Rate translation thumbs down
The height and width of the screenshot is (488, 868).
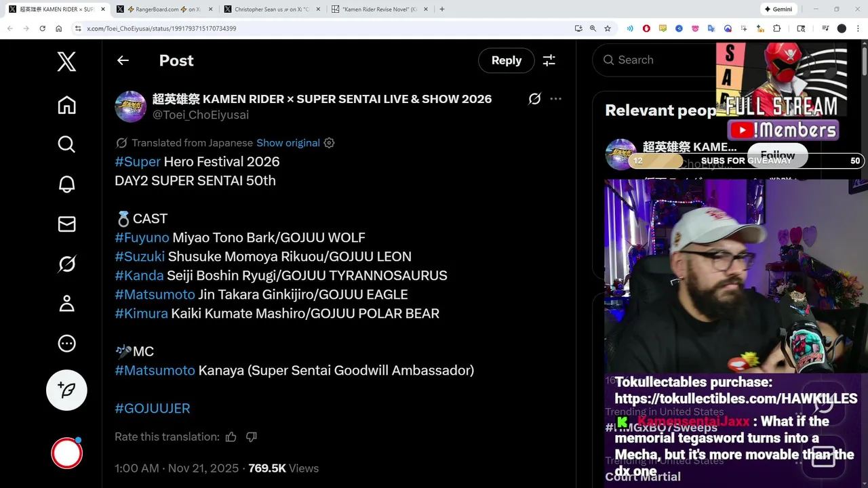coord(251,437)
